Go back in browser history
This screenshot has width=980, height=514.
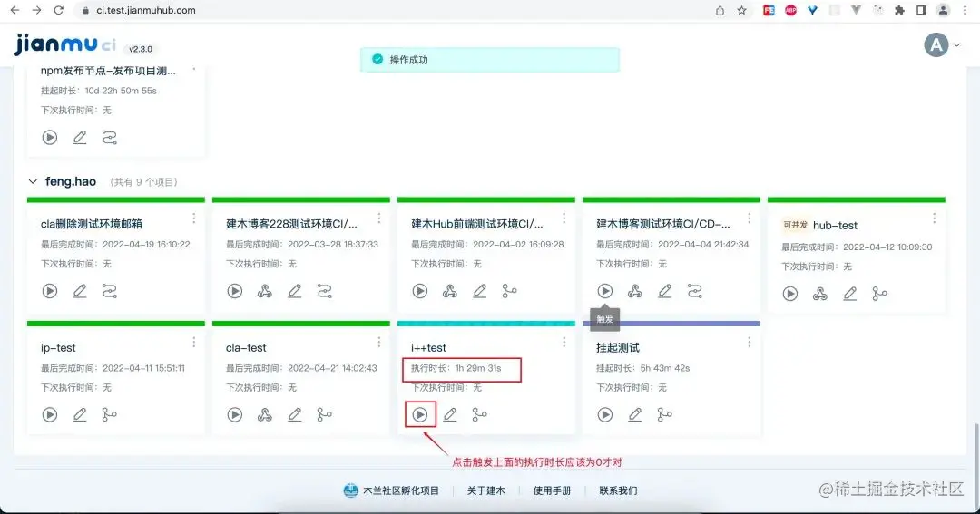pyautogui.click(x=15, y=11)
